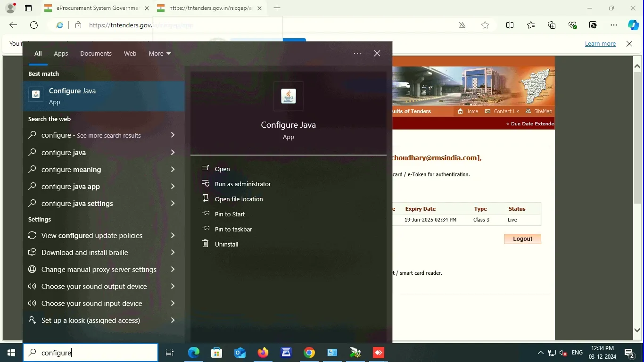
Task: Open Contact Us link on tender site
Action: point(502,111)
